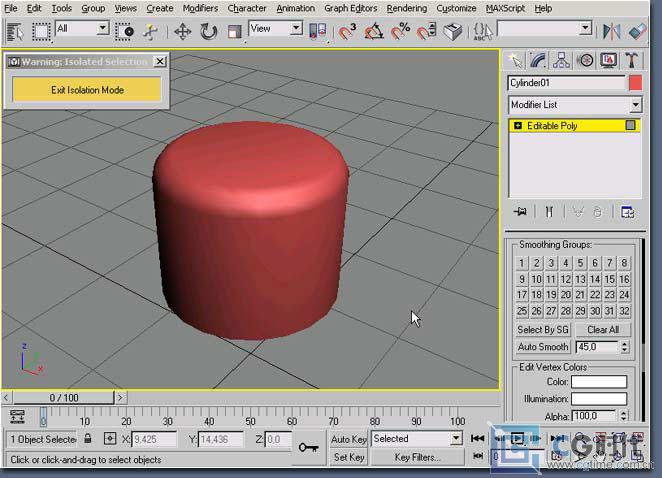Click the Mirror tool icon
This screenshot has width=662, height=478.
[611, 32]
